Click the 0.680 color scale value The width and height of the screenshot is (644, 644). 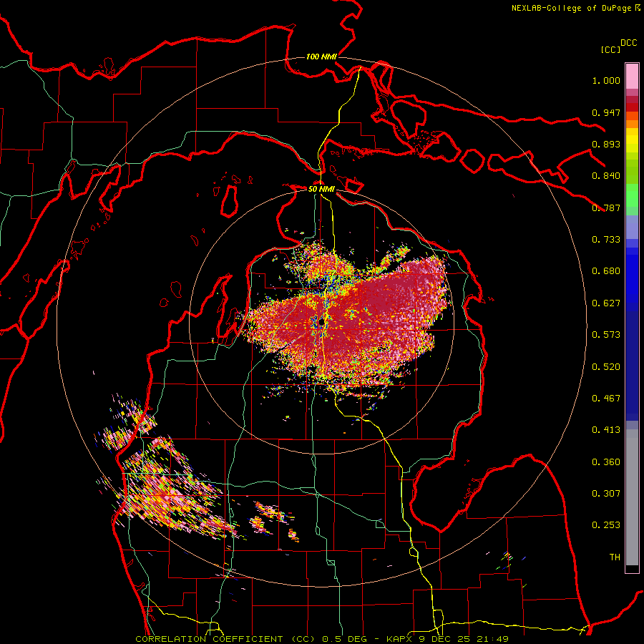tap(606, 271)
